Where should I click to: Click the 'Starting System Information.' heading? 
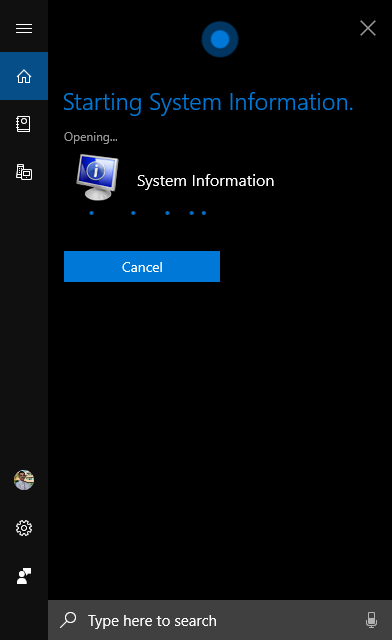(208, 102)
